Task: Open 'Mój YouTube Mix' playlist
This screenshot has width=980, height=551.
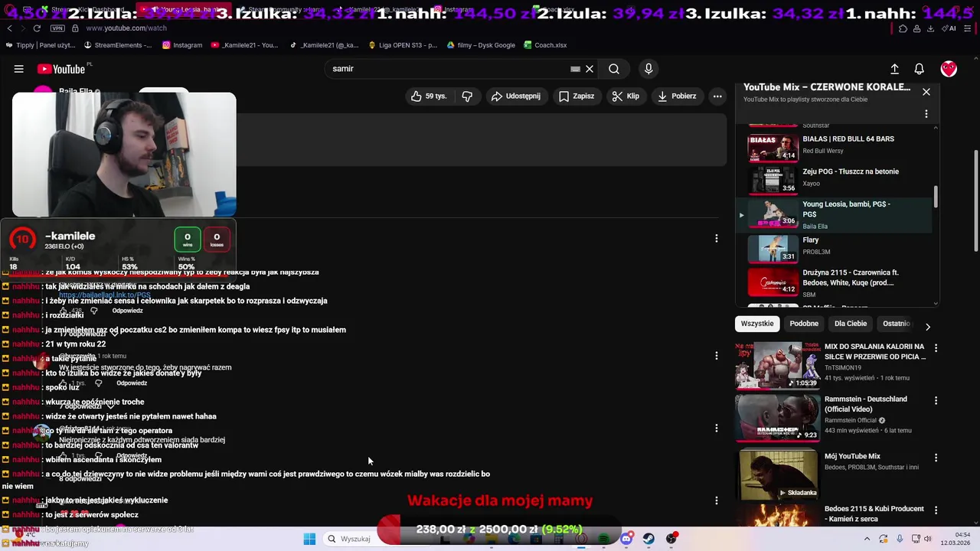Action: coord(831,474)
